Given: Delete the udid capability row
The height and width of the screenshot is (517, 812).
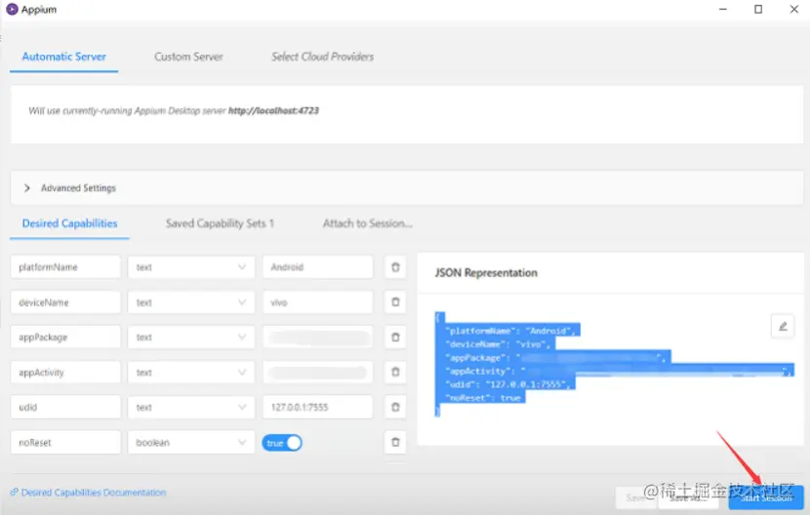Looking at the screenshot, I should (x=395, y=408).
